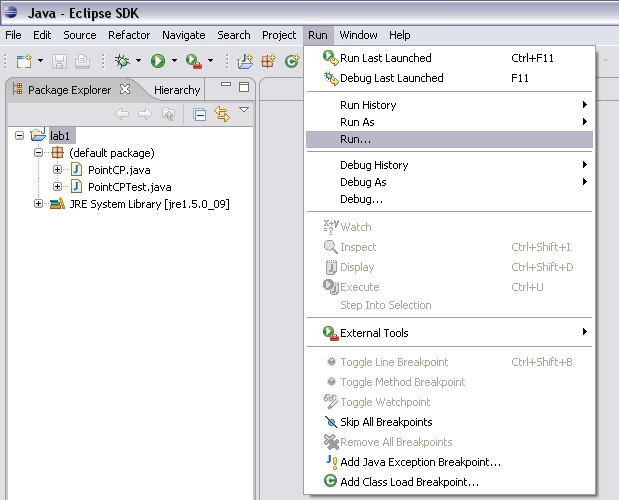Toggle Skip All Breakpoints
Screen dimensions: 619x500
tap(449, 422)
